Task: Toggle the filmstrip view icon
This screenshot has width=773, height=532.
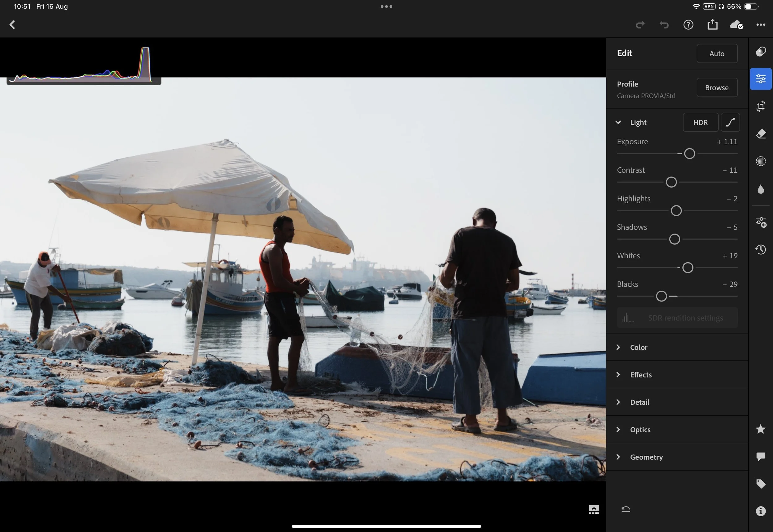Action: click(x=594, y=509)
